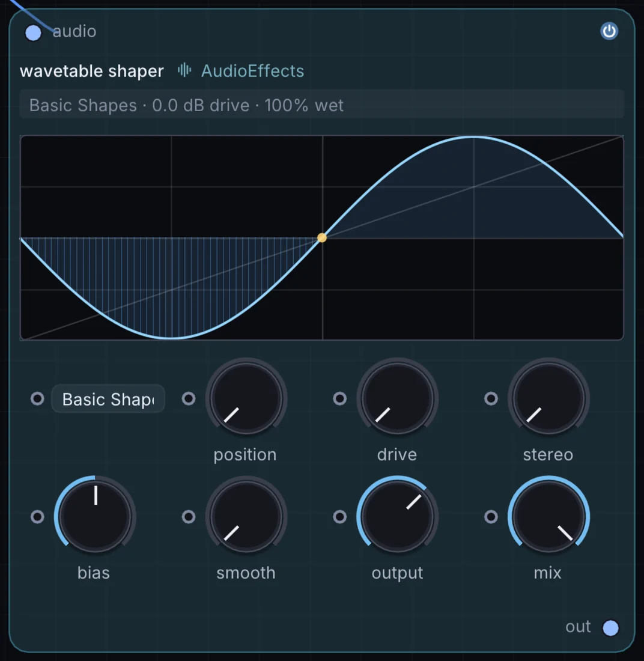This screenshot has width=644, height=661.
Task: Click the modulation port beside Basic Shapes
Action: point(37,398)
